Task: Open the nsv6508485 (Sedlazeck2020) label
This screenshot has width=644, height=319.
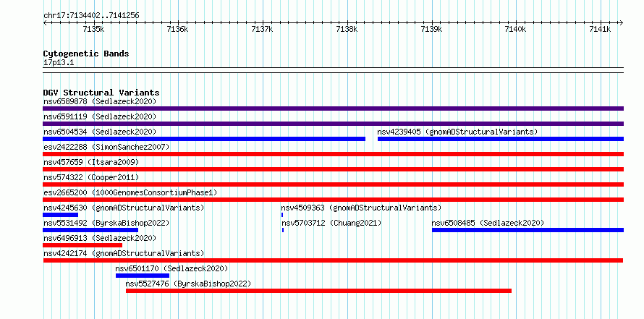Action: [488, 223]
